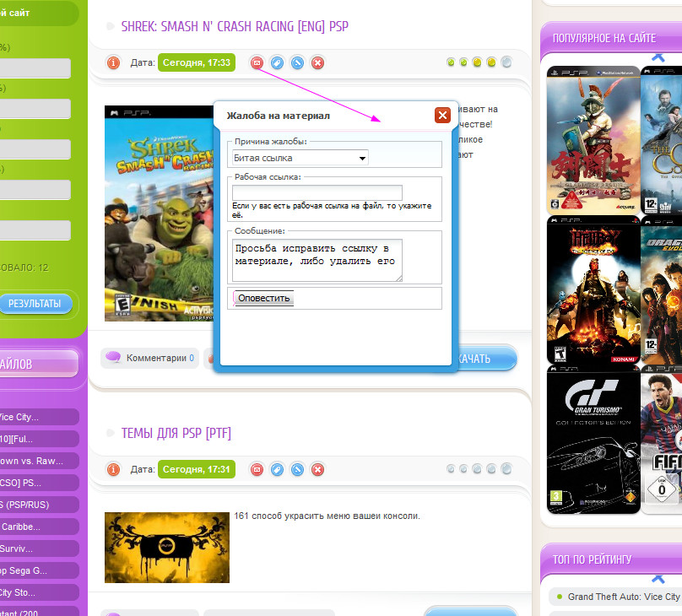Rate the Shrek post three stars
This screenshot has height=616, width=682.
477,62
